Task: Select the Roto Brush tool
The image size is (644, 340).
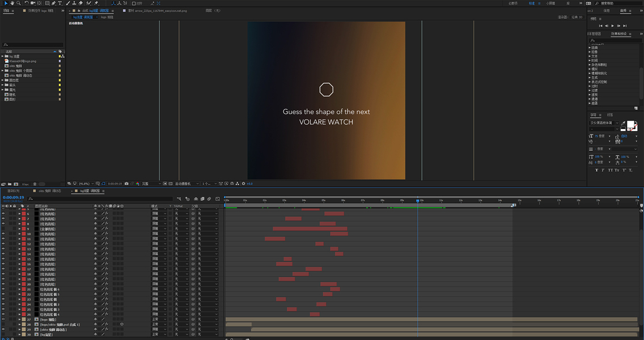Action: tap(88, 3)
